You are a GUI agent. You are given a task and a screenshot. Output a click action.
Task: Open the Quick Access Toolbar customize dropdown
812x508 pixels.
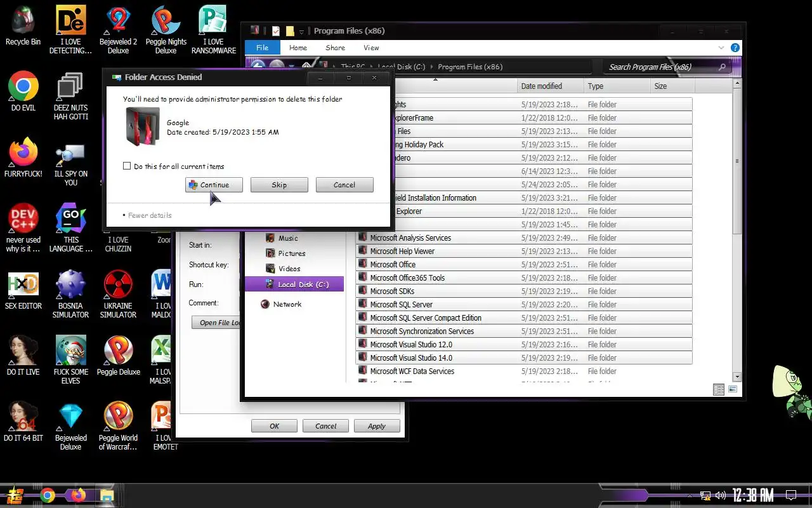click(x=302, y=31)
